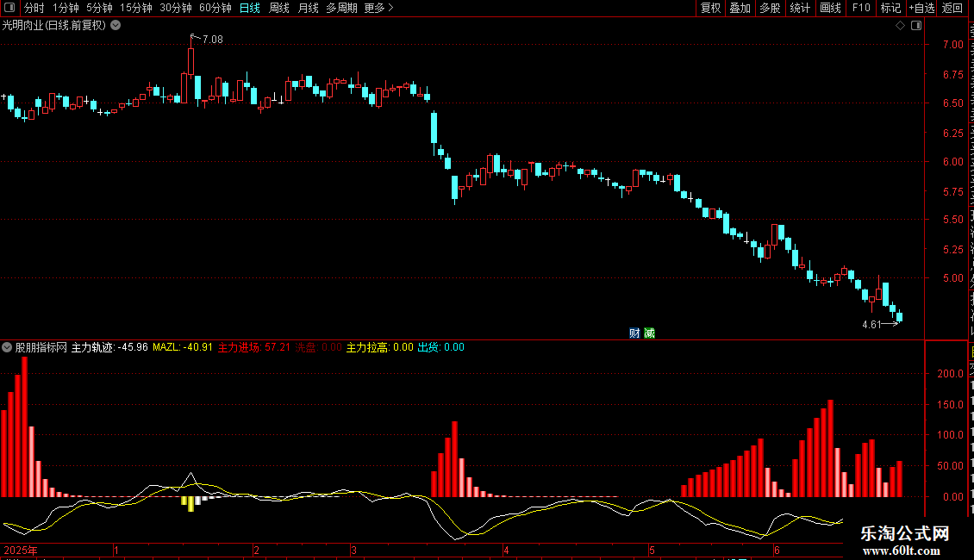Click the 100.0 indicator axis label
The height and width of the screenshot is (560, 974).
(951, 435)
